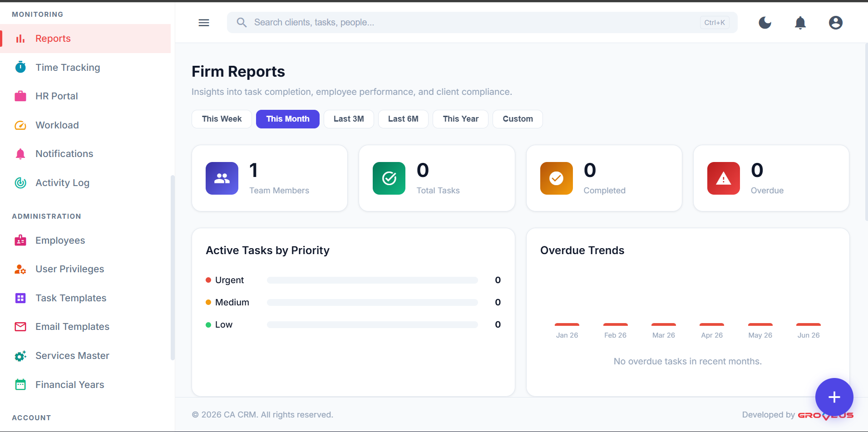Screen dimensions: 868x432
Task: Open HR Portal menu item
Action: click(85, 96)
